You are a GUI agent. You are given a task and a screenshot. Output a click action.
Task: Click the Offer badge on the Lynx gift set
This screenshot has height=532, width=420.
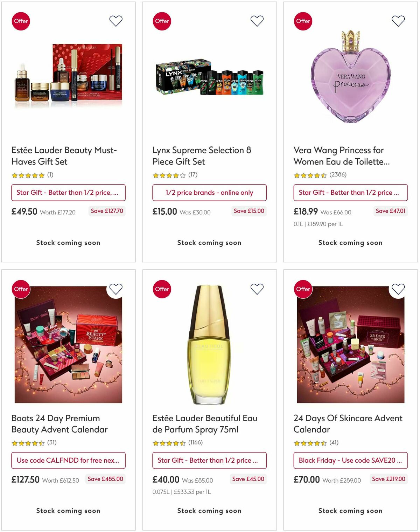(x=162, y=21)
